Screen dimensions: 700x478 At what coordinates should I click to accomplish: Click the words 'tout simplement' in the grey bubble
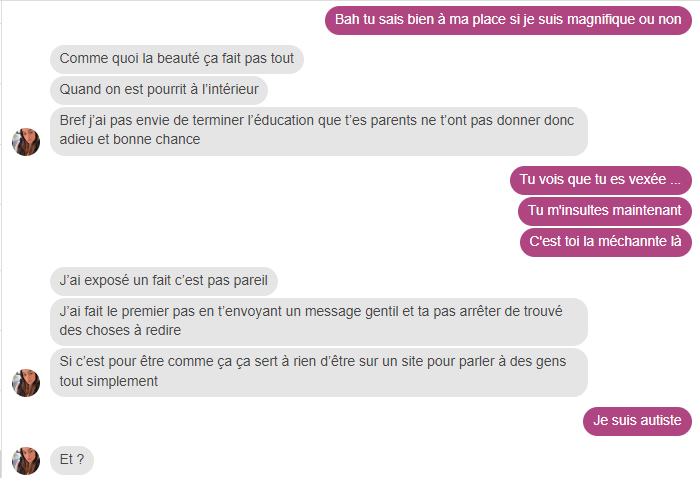point(108,381)
